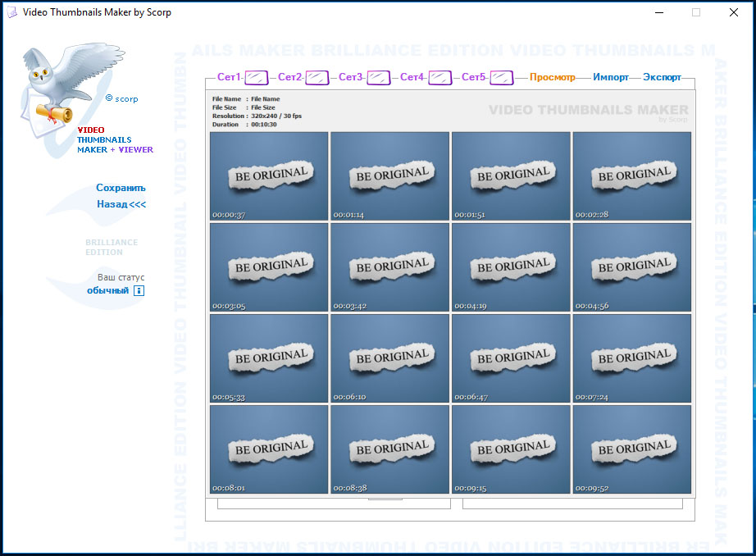Select the thumbnail at 00:06:47
Viewport: 756px width, 556px height.
point(511,358)
